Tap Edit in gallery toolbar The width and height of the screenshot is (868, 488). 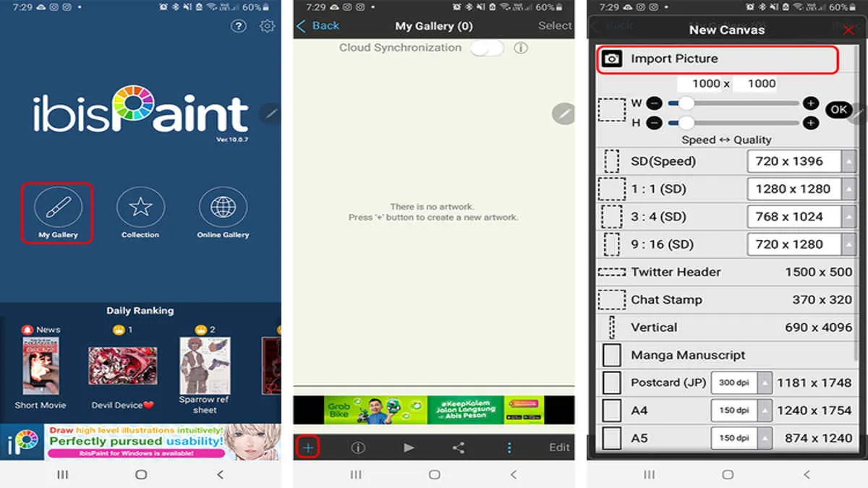point(559,448)
